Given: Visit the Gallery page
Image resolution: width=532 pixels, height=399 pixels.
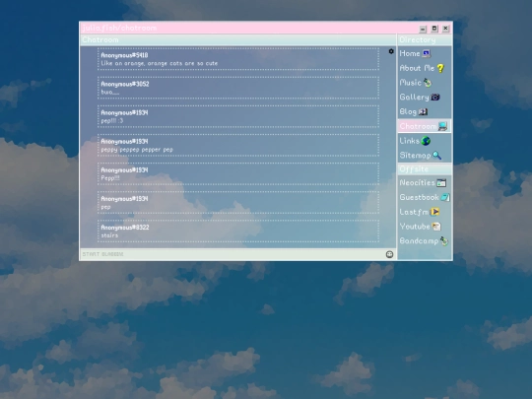Looking at the screenshot, I should point(414,97).
